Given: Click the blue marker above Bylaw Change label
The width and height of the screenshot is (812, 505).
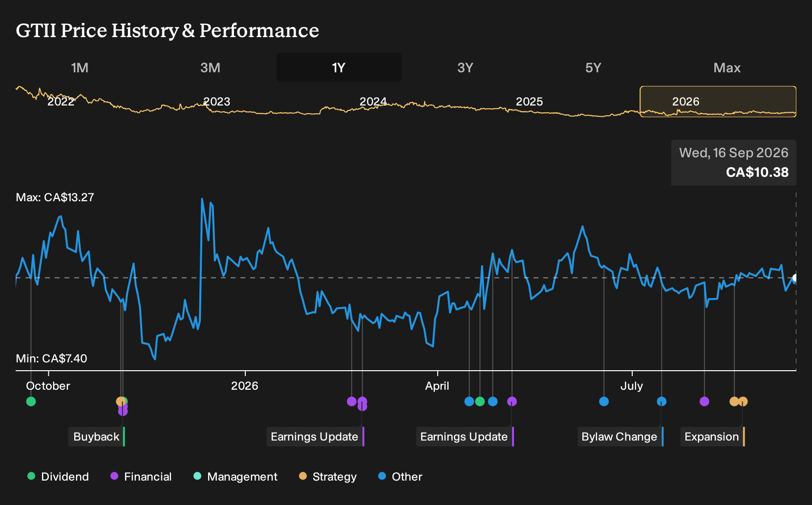Looking at the screenshot, I should pyautogui.click(x=662, y=401).
